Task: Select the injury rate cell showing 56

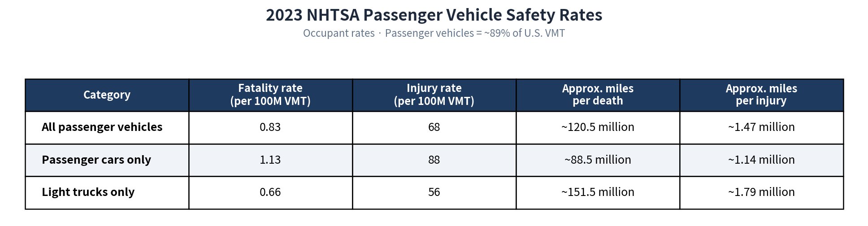Action: click(x=434, y=192)
